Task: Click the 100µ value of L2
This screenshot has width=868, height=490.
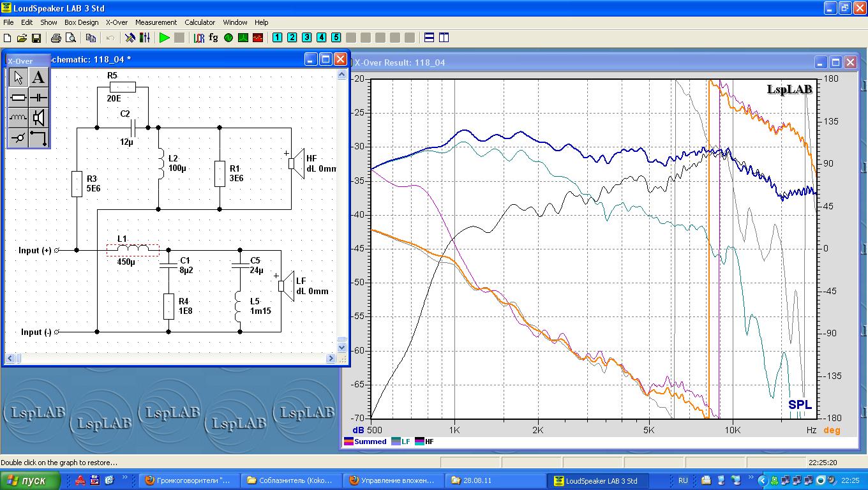Action: [178, 168]
